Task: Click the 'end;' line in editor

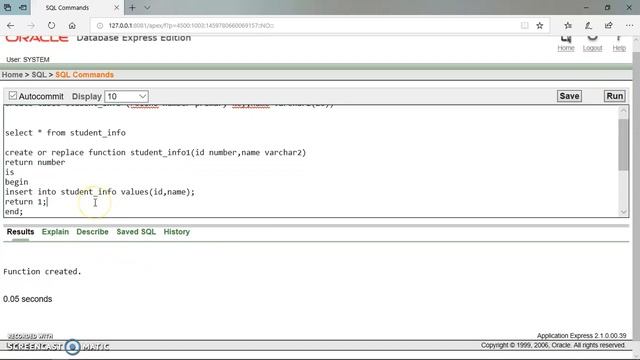Action: point(14,211)
